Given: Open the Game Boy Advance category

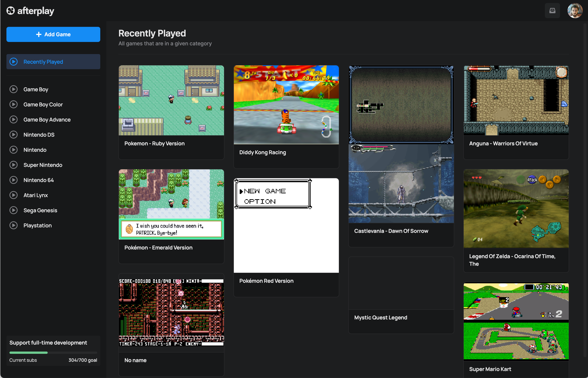Looking at the screenshot, I should [x=47, y=119].
